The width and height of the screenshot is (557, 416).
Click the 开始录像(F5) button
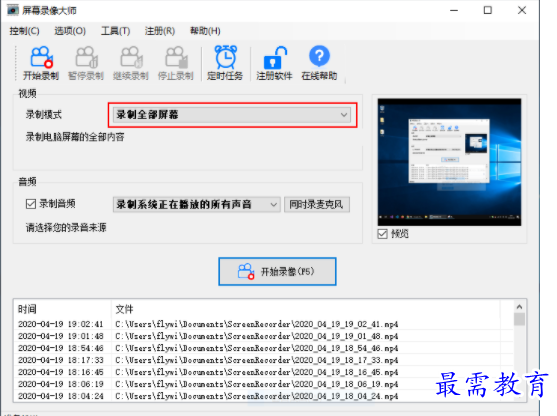coord(277,271)
